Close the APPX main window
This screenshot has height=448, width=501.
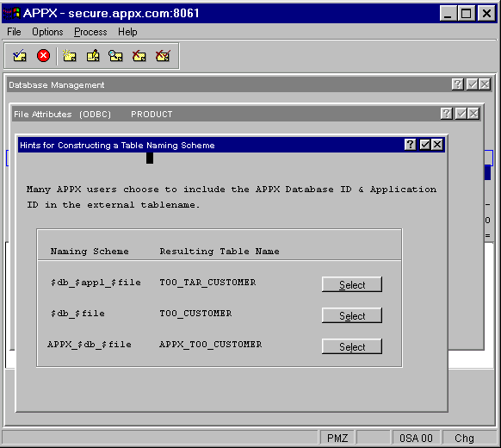click(486, 14)
